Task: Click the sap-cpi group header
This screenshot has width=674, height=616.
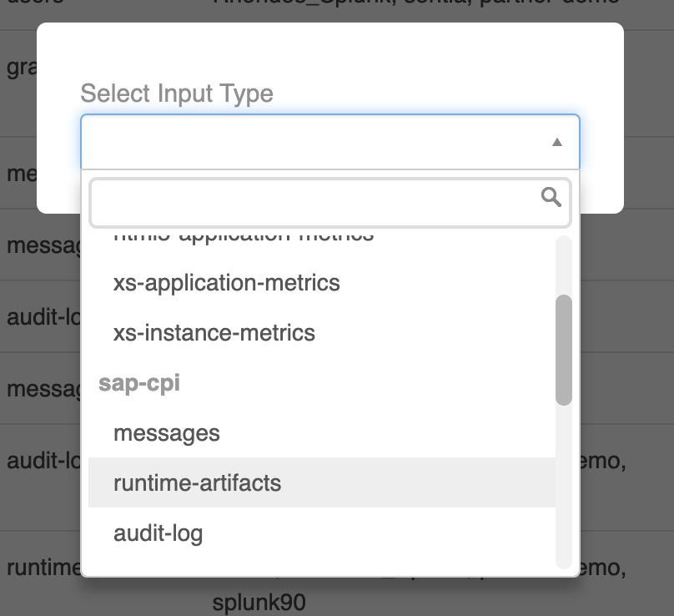Action: [x=138, y=383]
